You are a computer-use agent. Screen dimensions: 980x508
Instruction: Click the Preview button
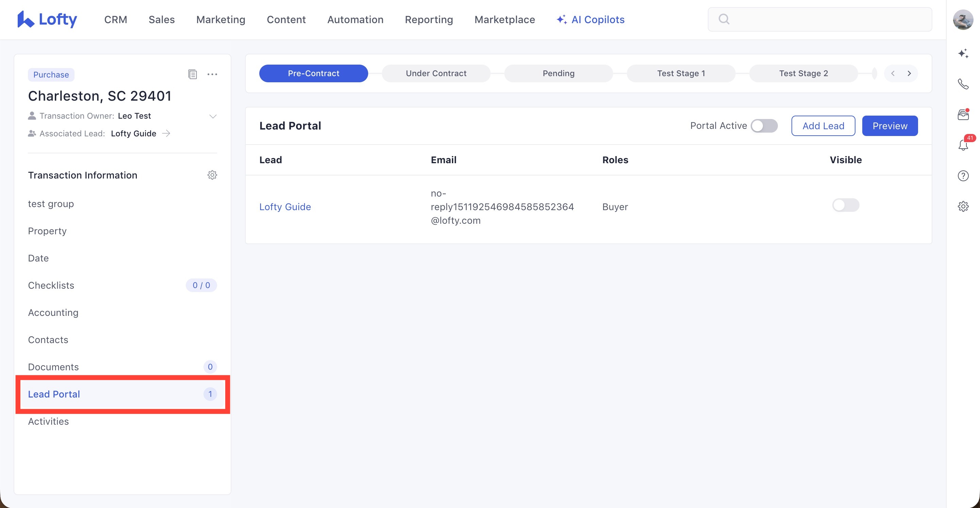point(889,126)
